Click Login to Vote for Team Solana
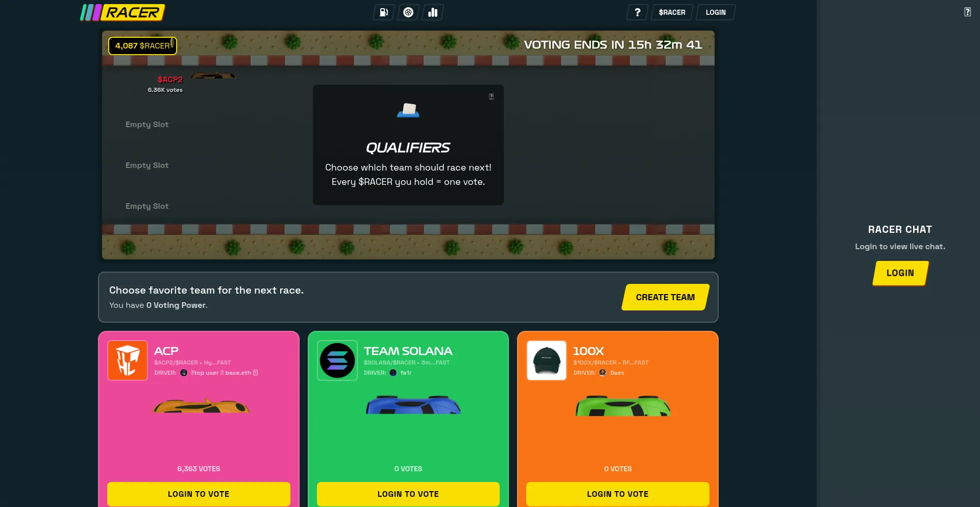Viewport: 980px width, 507px height. [x=408, y=494]
